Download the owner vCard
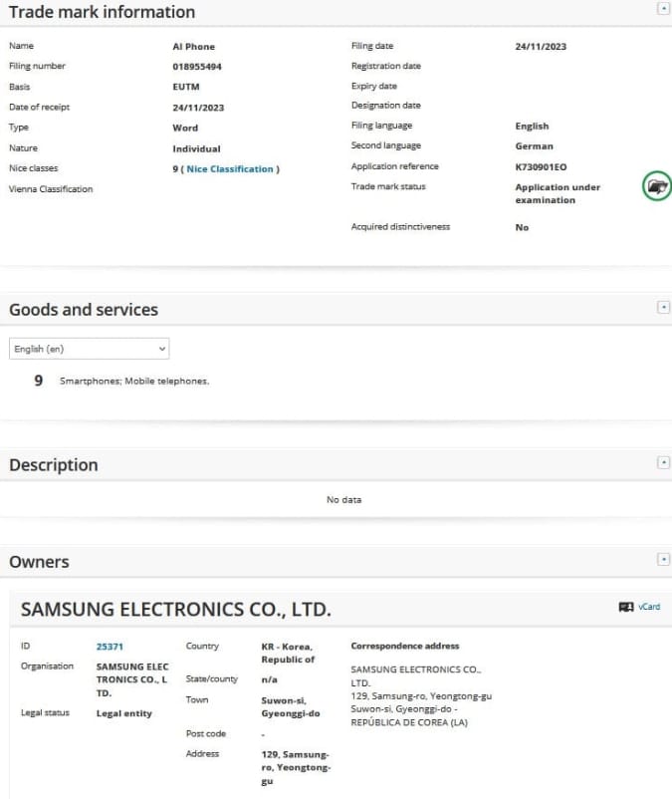672x799 pixels. [649, 607]
